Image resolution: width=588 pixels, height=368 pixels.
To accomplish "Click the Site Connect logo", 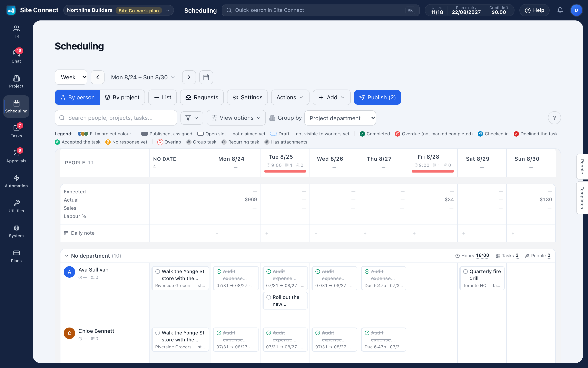I will click(11, 10).
